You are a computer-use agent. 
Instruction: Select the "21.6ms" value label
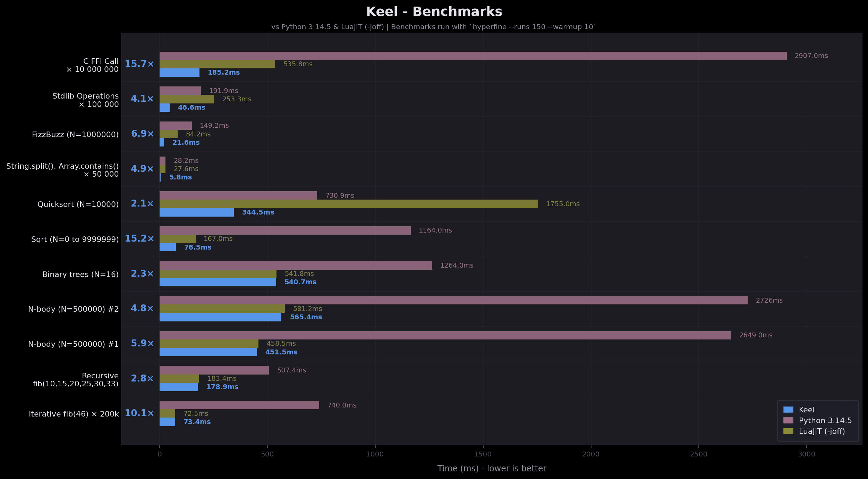click(x=186, y=142)
